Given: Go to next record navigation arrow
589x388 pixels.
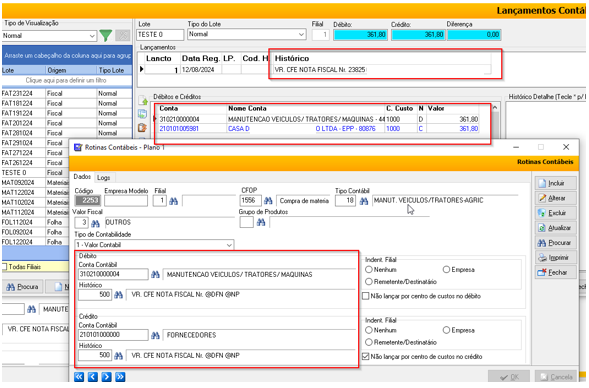Looking at the screenshot, I should coord(107,377).
